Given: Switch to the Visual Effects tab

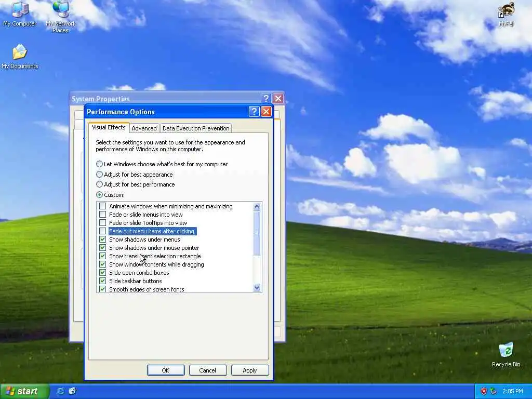Looking at the screenshot, I should click(109, 128).
